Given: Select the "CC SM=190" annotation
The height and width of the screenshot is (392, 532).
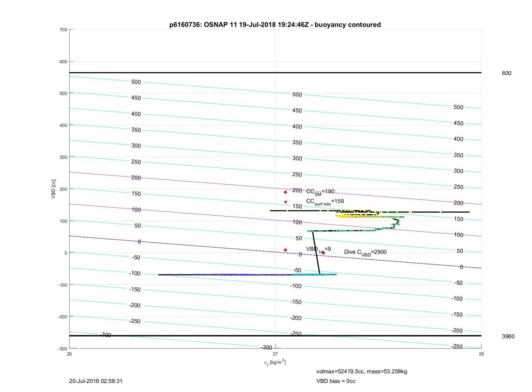Looking at the screenshot, I should (320, 192).
